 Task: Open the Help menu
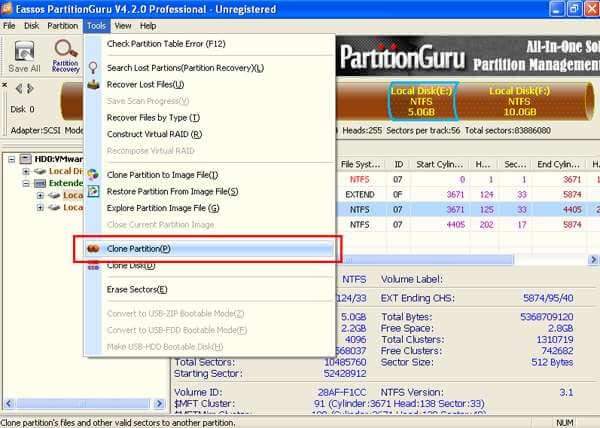pos(148,26)
